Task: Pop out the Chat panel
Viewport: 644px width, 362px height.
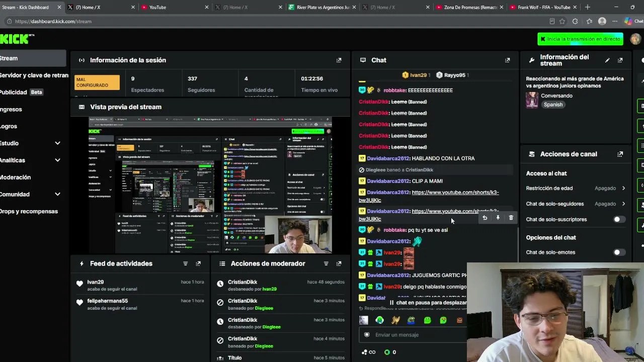Action: point(507,60)
